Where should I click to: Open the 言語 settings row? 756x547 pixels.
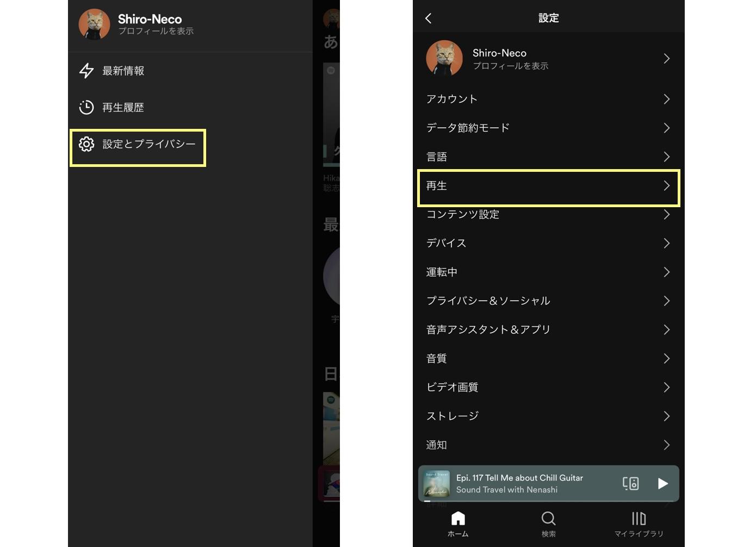549,157
